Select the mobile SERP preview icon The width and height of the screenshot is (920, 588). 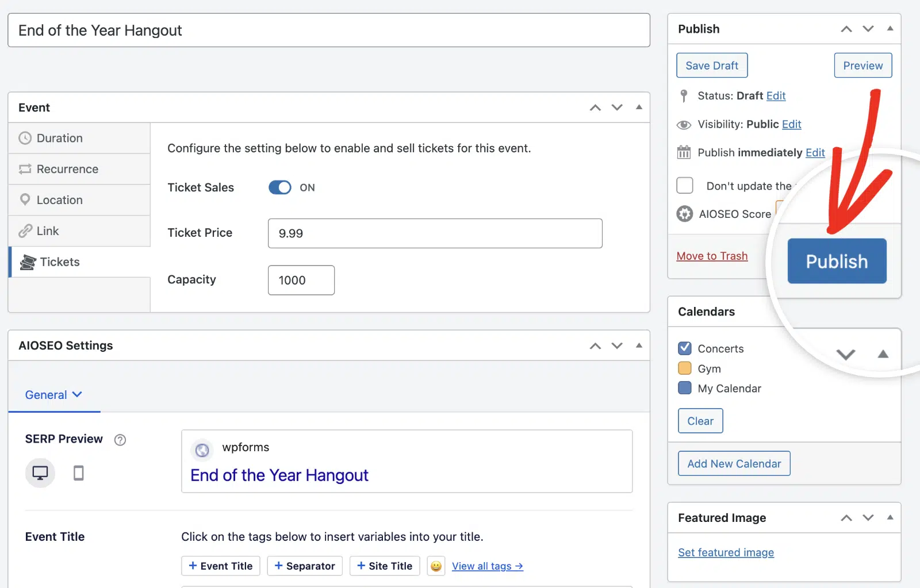79,473
